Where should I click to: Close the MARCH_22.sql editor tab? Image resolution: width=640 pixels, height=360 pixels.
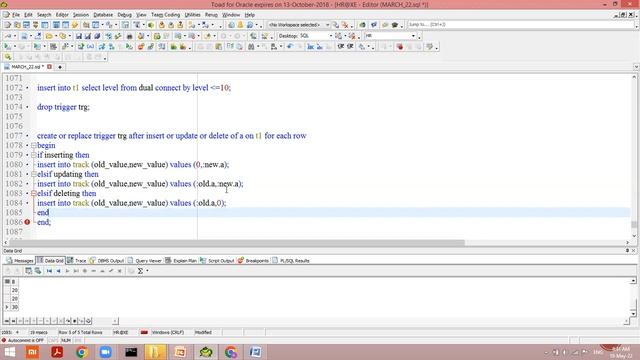49,67
